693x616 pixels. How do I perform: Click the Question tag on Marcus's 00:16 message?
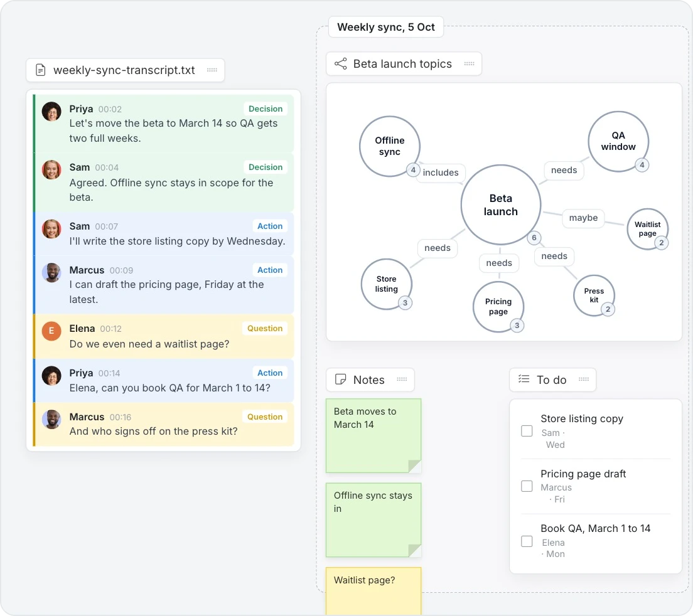pos(265,417)
